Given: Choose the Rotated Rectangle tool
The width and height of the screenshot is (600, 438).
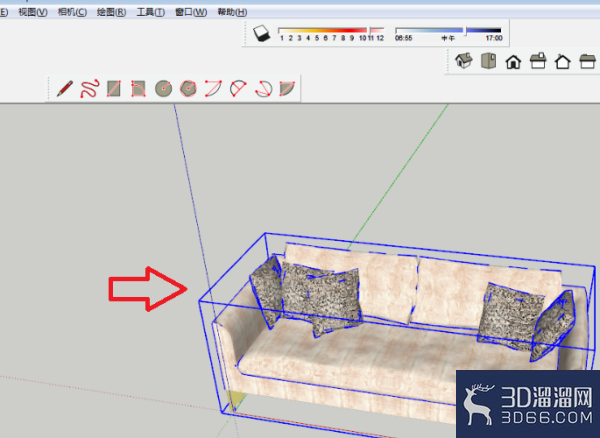Looking at the screenshot, I should point(138,88).
